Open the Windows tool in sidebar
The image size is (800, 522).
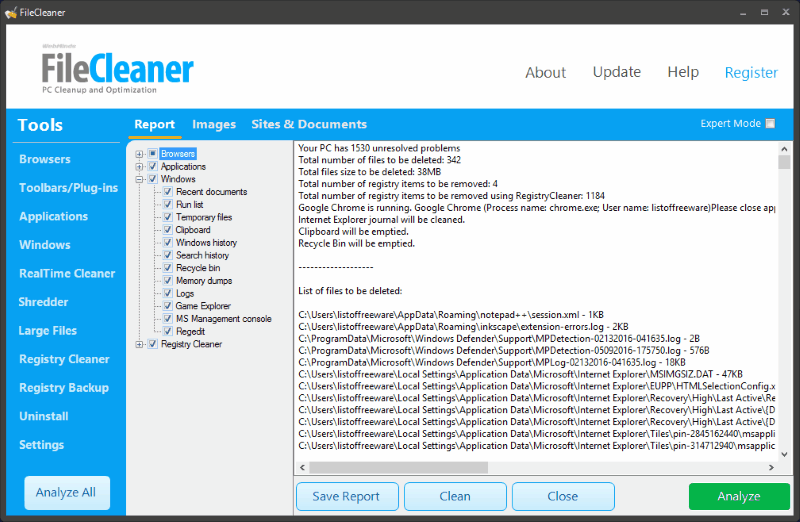point(45,245)
